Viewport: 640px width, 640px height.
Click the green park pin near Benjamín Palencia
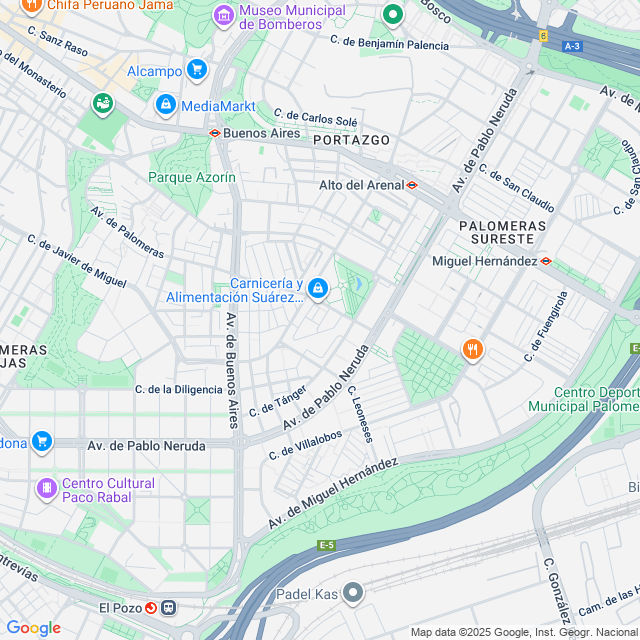coord(393,16)
